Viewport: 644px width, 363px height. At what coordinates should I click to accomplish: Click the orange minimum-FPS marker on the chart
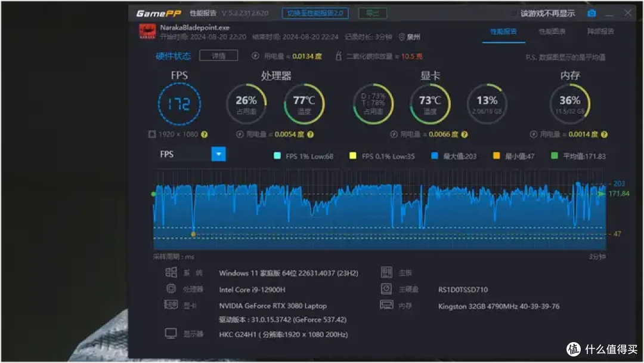coord(193,234)
